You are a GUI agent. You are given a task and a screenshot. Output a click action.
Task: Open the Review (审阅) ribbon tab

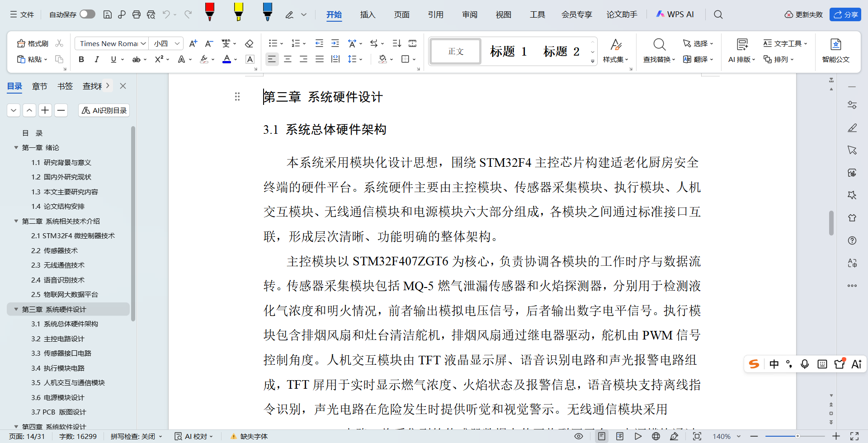pyautogui.click(x=470, y=14)
